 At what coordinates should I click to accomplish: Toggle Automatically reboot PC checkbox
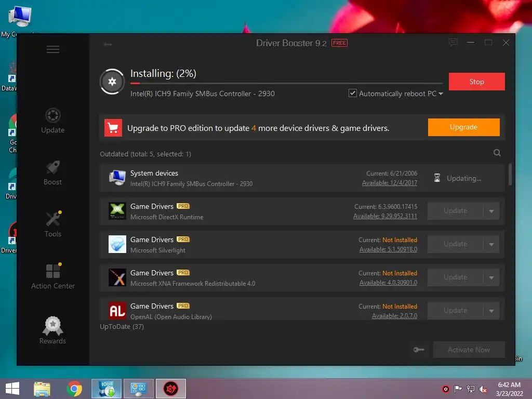click(353, 94)
